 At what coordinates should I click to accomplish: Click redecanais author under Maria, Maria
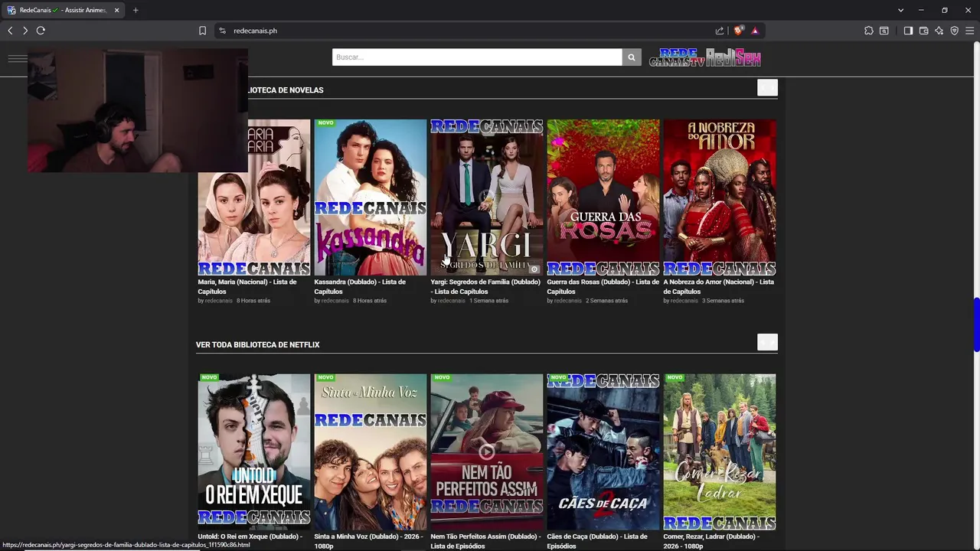coord(218,301)
